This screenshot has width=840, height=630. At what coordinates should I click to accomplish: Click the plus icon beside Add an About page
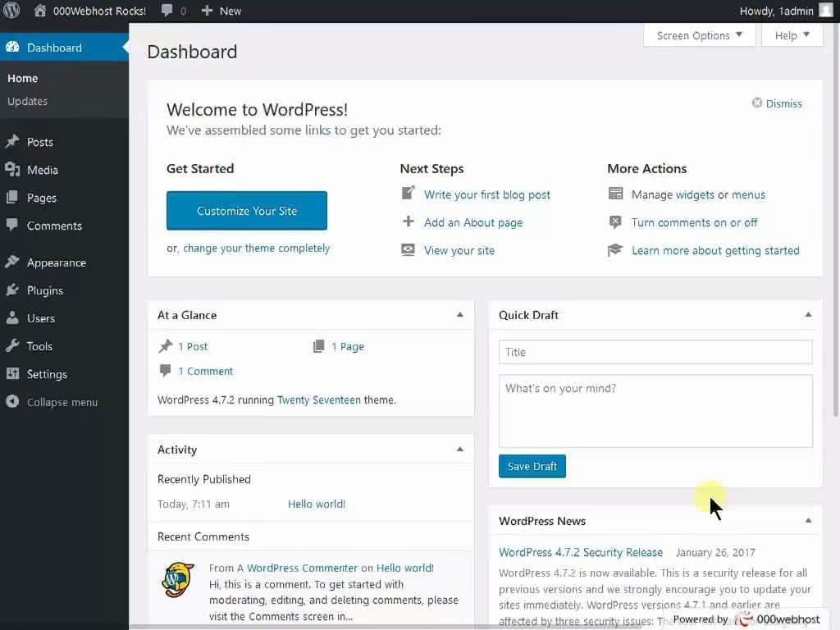tap(409, 221)
